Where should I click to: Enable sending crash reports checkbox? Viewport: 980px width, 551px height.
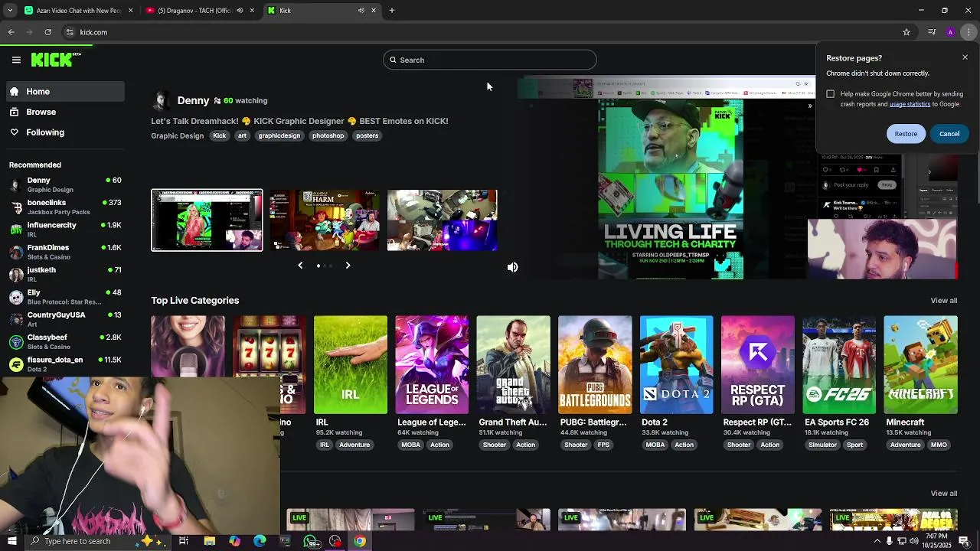coord(831,94)
